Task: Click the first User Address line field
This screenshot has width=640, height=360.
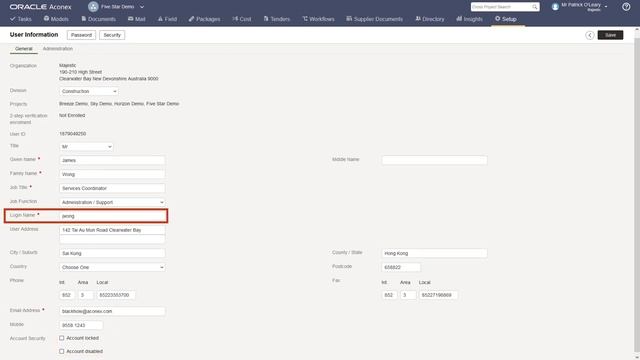Action: 112,230
